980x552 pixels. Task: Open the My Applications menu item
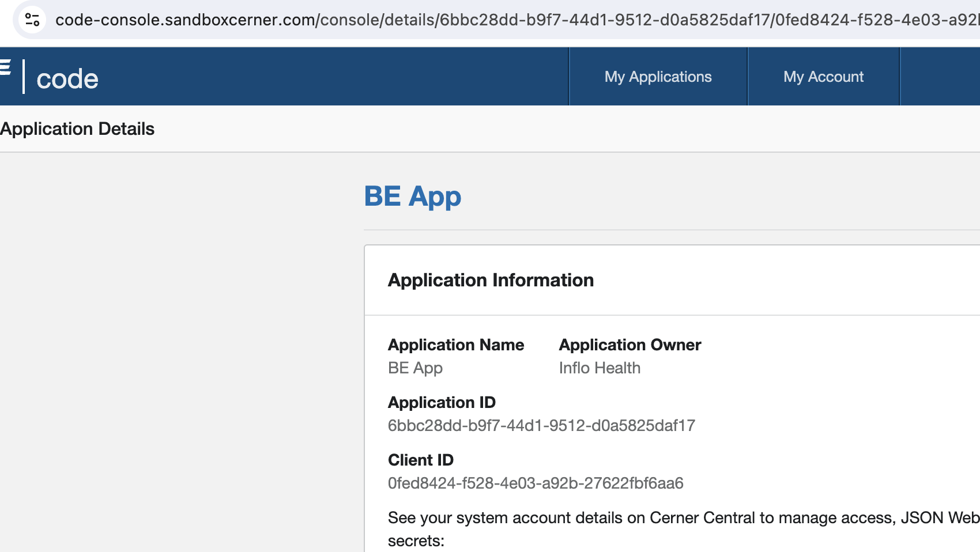click(x=658, y=77)
